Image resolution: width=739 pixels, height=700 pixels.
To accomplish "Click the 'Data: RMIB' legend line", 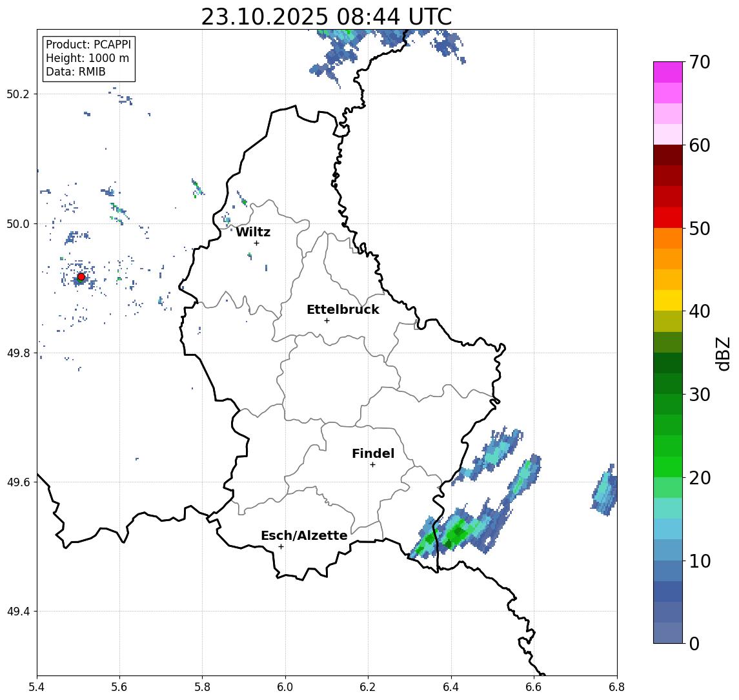I will point(76,72).
